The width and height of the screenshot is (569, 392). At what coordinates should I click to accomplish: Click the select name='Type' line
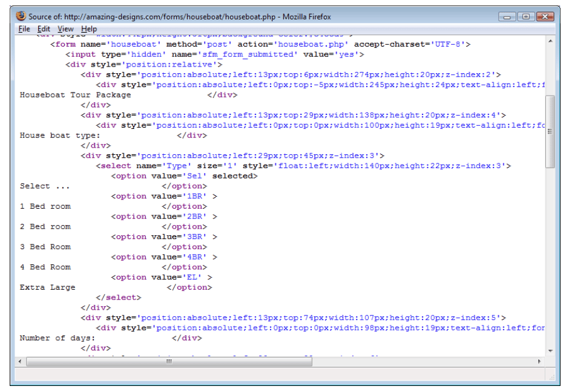pos(303,166)
